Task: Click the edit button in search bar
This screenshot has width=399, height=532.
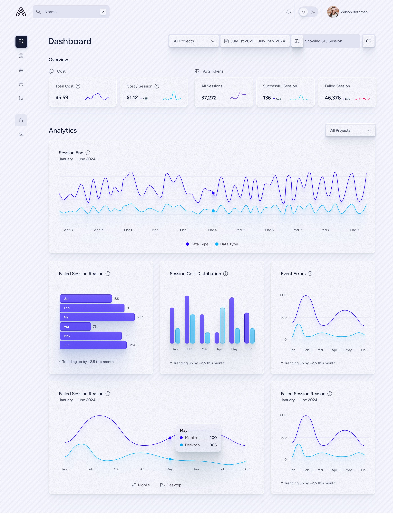Action: coord(103,12)
